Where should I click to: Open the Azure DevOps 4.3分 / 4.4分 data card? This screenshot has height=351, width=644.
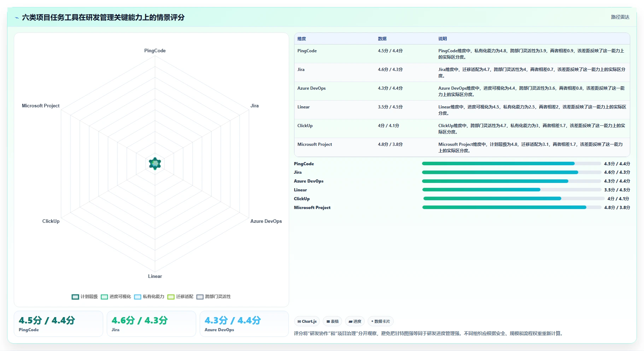pyautogui.click(x=244, y=324)
